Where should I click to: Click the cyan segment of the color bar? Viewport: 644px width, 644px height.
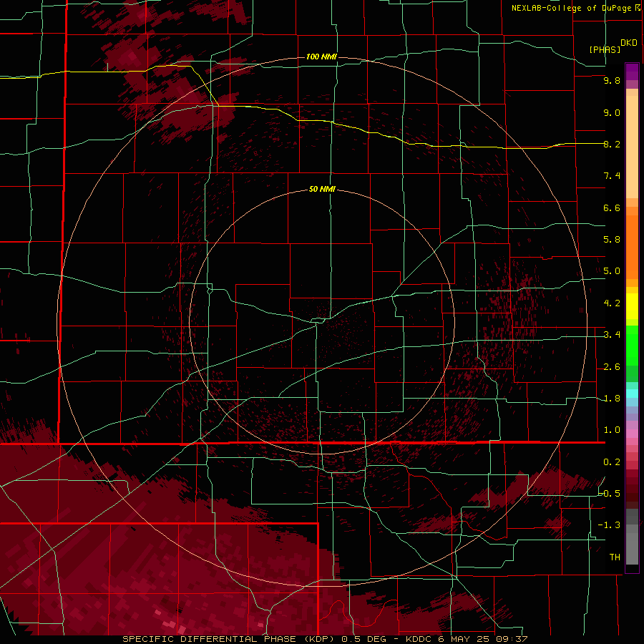pyautogui.click(x=632, y=394)
